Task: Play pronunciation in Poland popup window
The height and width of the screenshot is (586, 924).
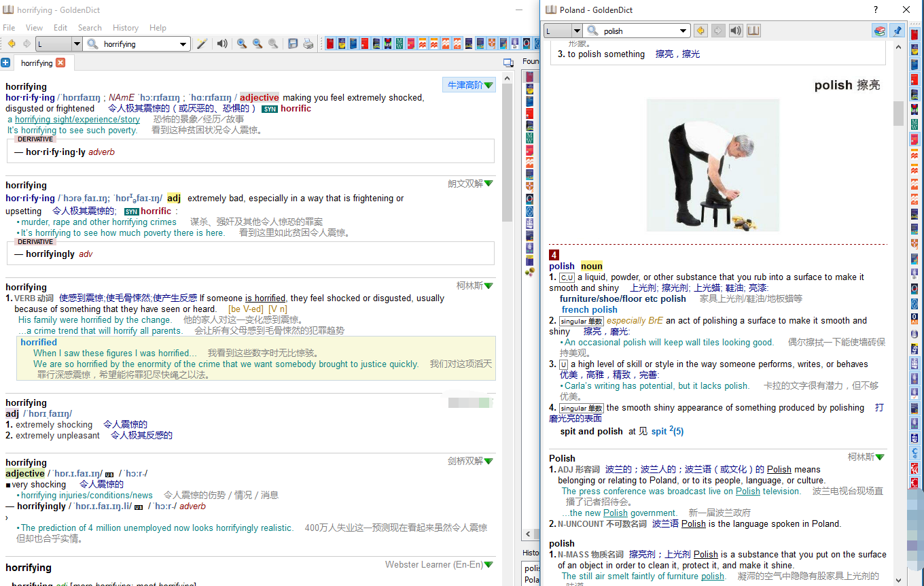Action: click(736, 31)
